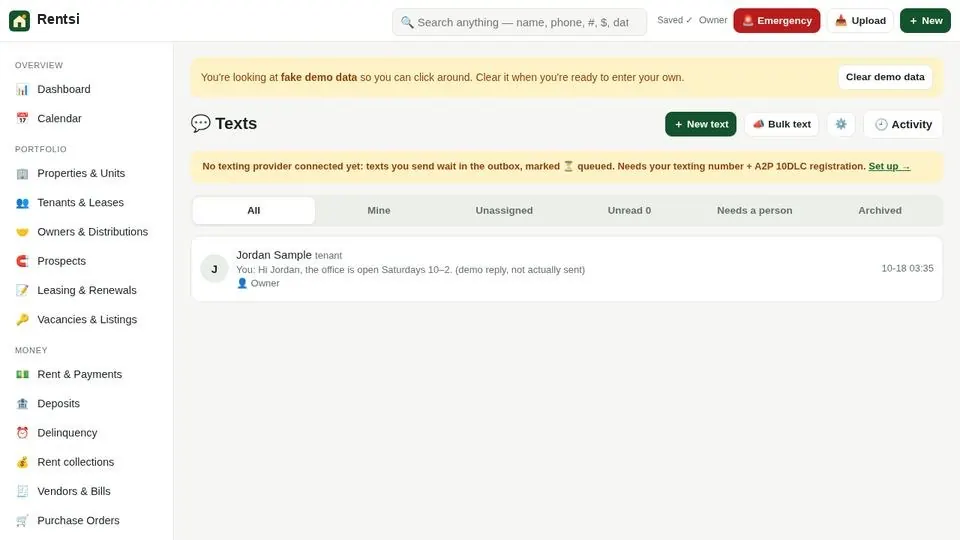Open the Jordan Sample conversation row

tap(566, 269)
